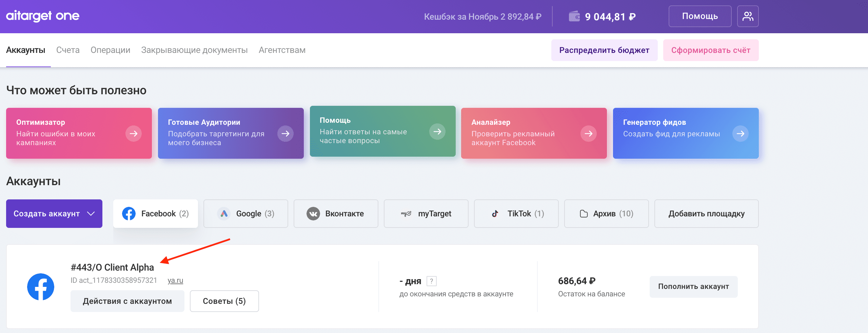Click the arrow on Готовые Аудитории card
This screenshot has width=868, height=333.
pos(285,134)
